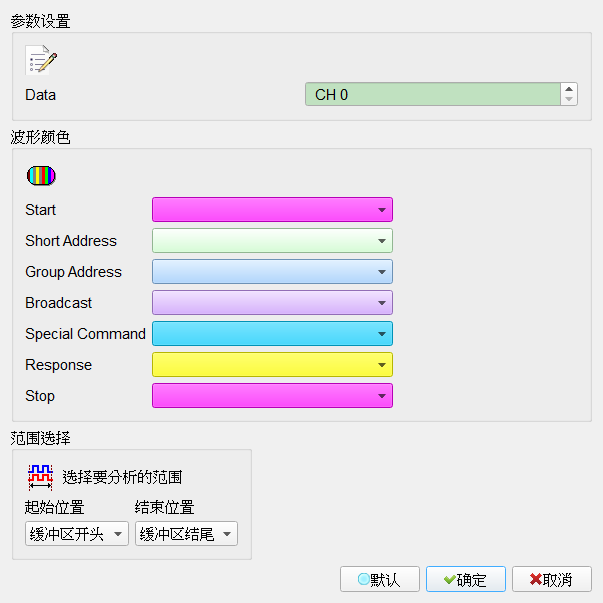Click the Special Command label
The image size is (603, 603).
(85, 334)
